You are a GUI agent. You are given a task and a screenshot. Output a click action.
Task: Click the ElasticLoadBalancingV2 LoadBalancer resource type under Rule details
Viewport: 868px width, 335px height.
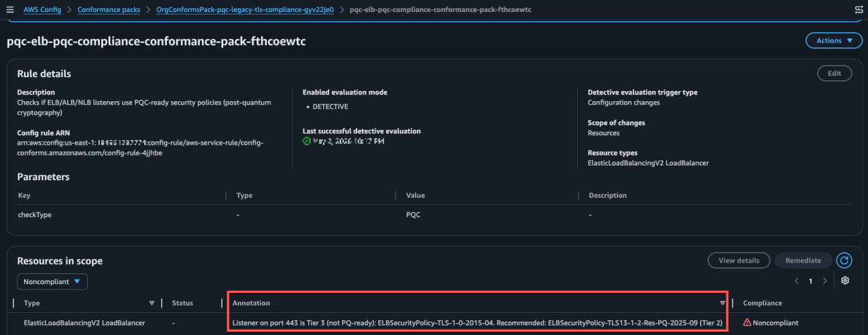click(x=648, y=163)
